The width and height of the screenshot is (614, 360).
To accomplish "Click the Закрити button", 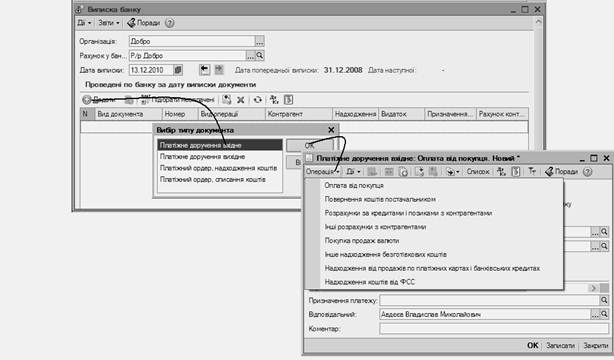I will pyautogui.click(x=596, y=346).
